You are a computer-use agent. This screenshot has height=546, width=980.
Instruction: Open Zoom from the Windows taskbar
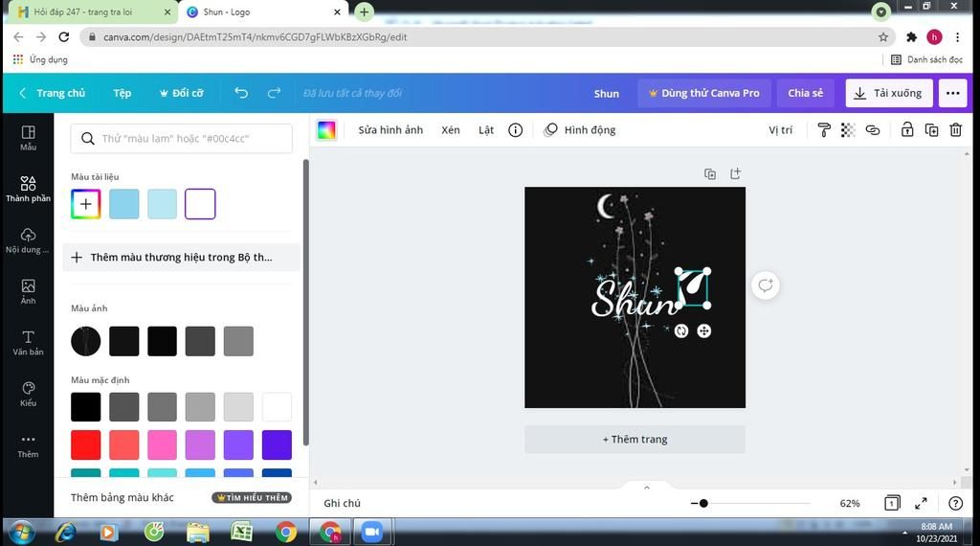coord(372,532)
